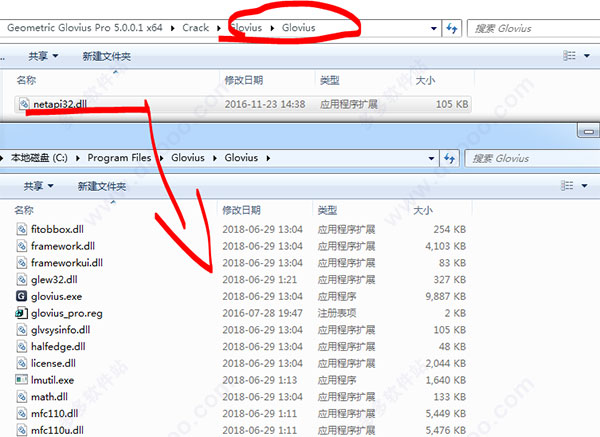The image size is (600, 437).
Task: Click date 2018-06-29 1:21
Action: 260,280
